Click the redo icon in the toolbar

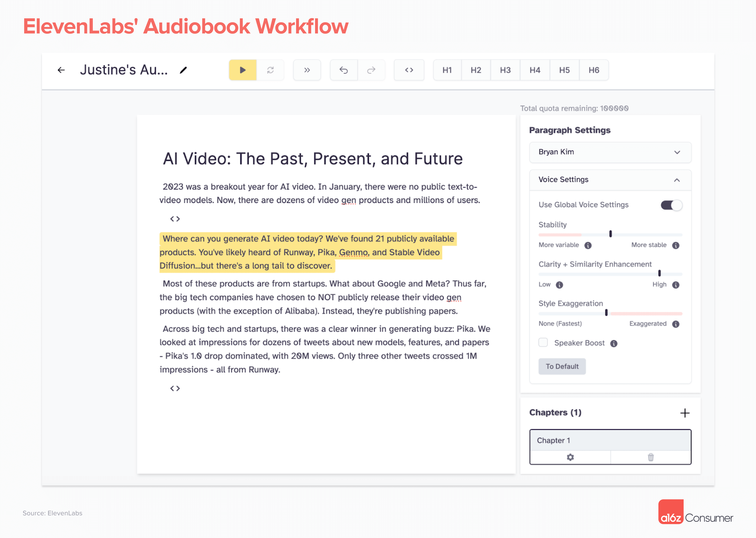point(372,70)
